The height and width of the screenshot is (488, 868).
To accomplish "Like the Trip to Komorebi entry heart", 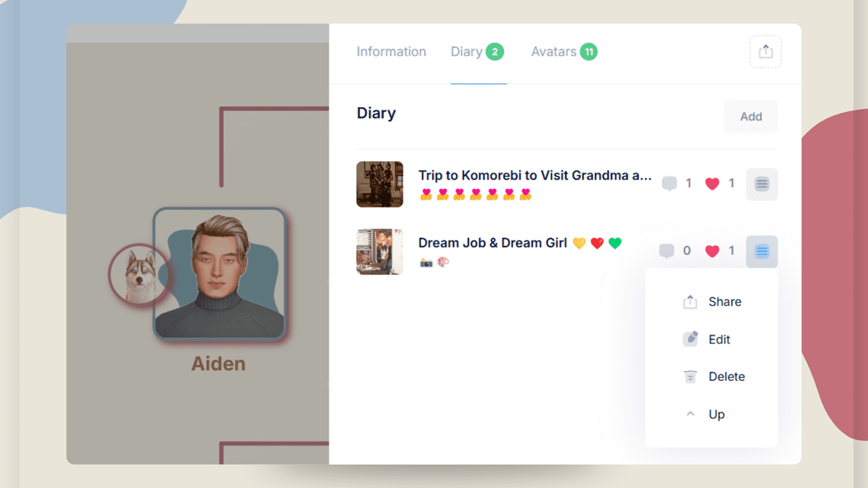I will (x=712, y=184).
